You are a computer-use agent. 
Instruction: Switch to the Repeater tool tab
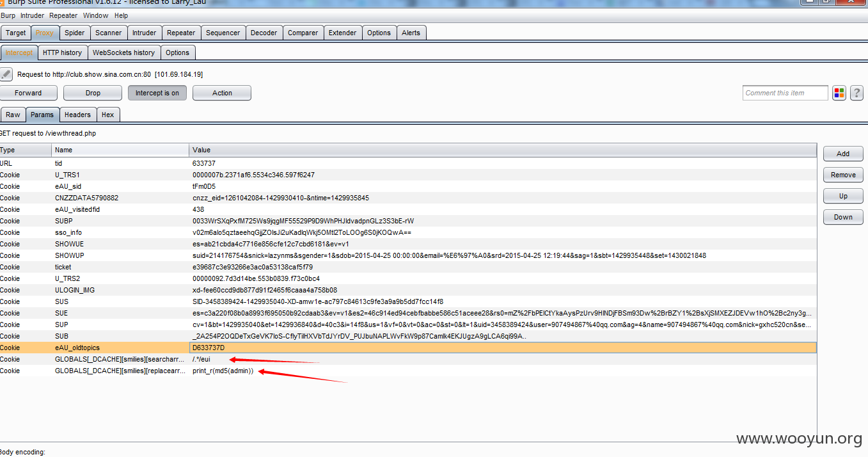181,33
